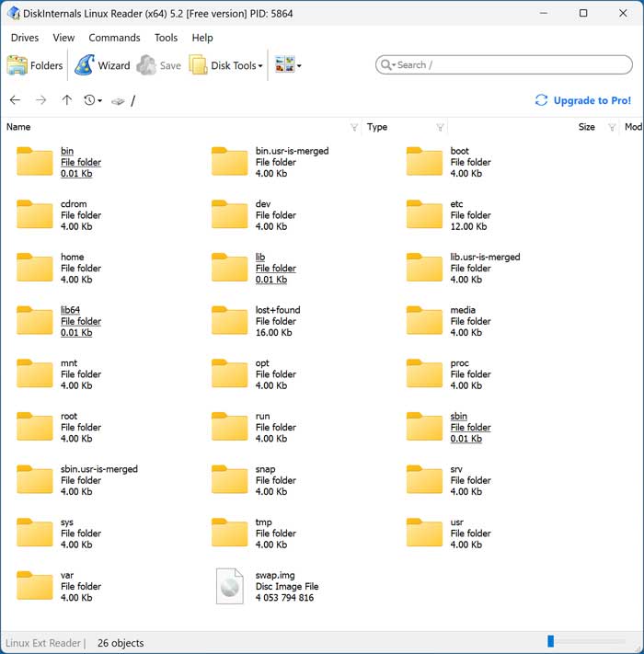644x654 pixels.
Task: Select the opt folder icon
Action: (229, 373)
